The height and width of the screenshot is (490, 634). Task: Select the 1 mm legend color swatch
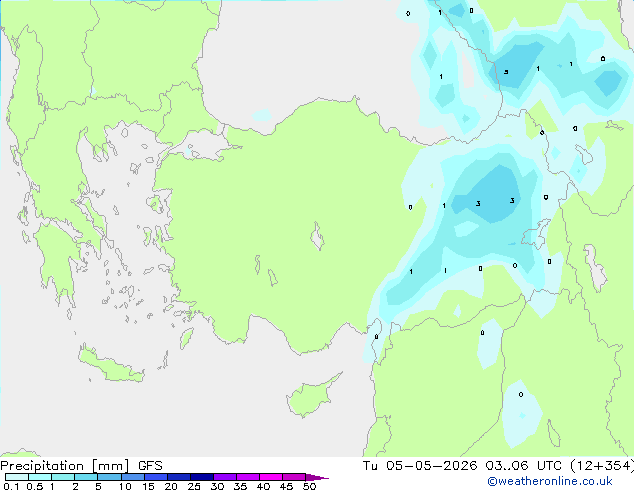pyautogui.click(x=63, y=477)
